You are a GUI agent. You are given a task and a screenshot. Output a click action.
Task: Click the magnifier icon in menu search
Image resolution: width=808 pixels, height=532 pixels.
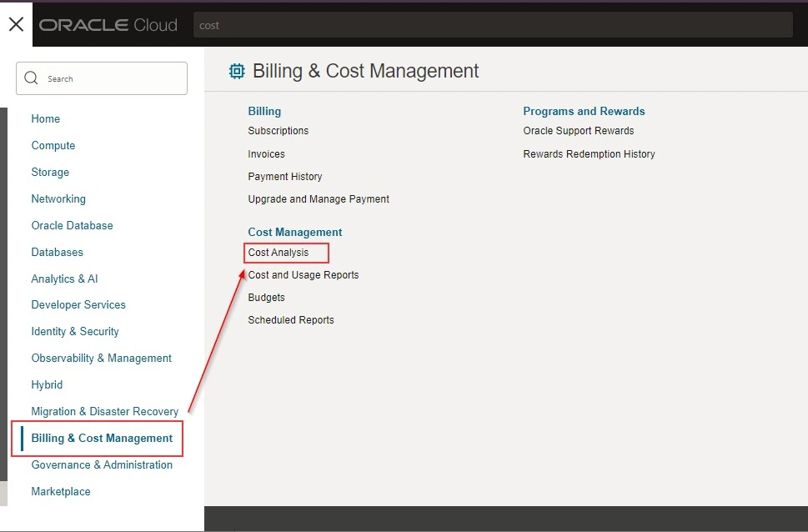[x=31, y=78]
